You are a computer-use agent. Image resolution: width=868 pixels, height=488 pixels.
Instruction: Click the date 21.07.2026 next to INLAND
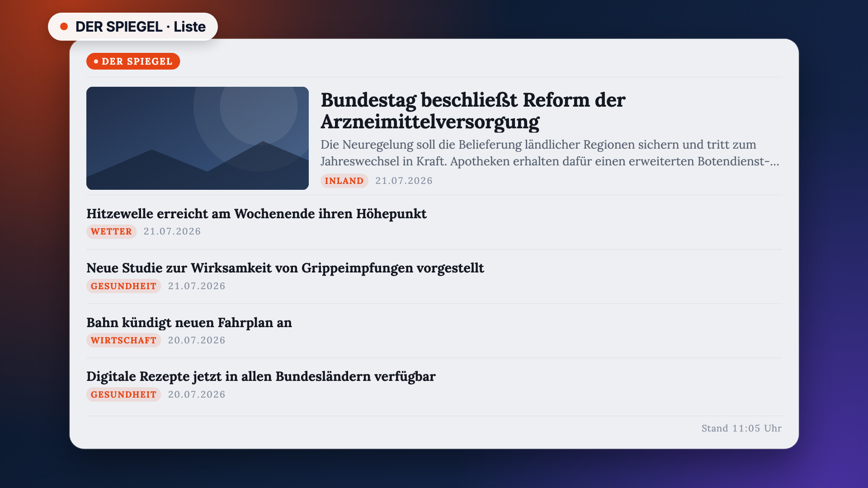404,181
